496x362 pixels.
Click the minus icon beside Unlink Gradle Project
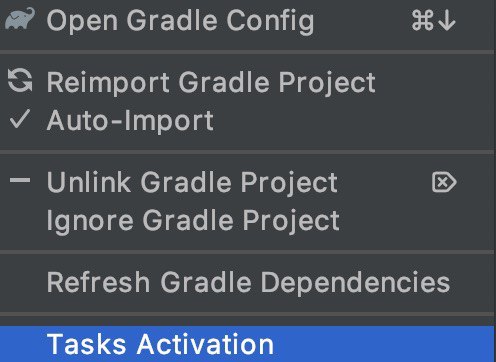(x=20, y=180)
